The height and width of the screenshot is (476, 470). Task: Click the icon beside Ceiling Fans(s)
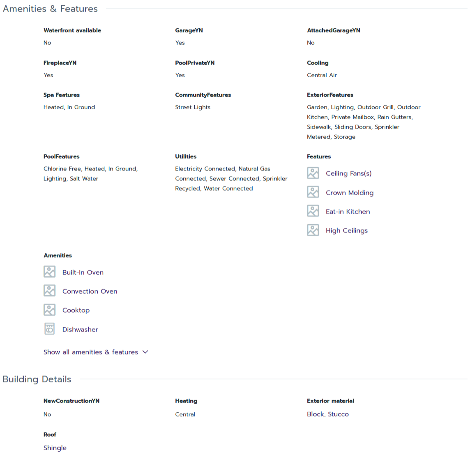tap(313, 173)
